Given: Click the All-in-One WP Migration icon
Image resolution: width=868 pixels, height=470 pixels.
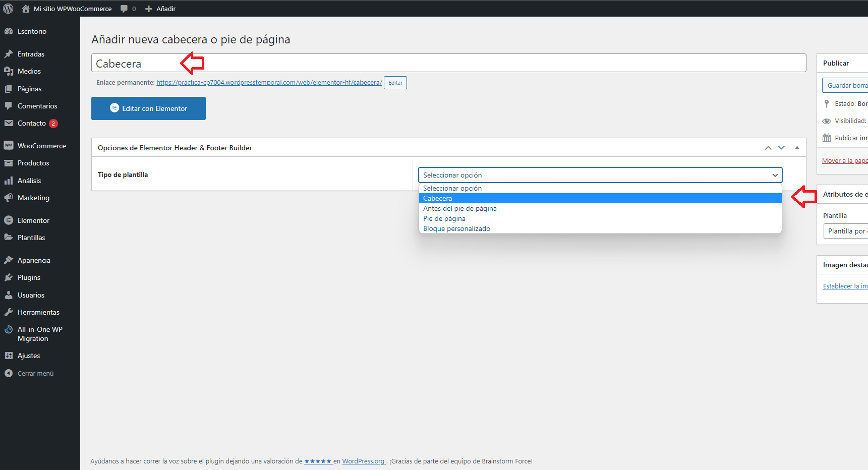Looking at the screenshot, I should [x=9, y=329].
